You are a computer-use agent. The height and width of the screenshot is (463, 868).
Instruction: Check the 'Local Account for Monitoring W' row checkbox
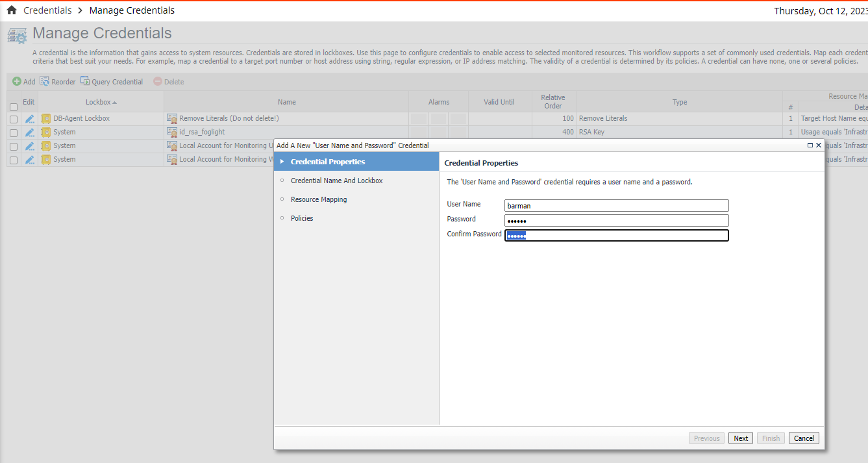[x=14, y=160]
